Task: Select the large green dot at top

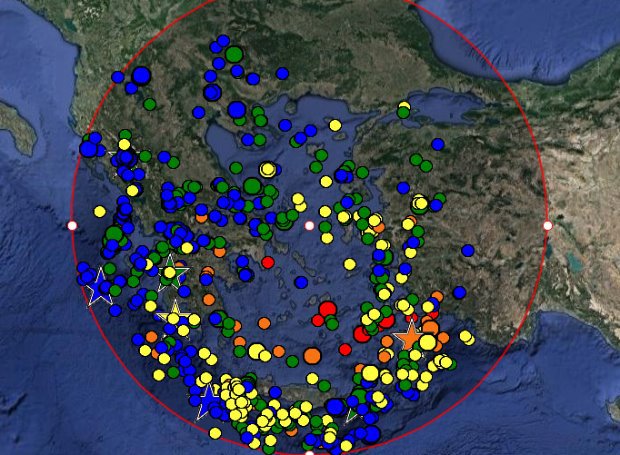Action: pos(234,54)
